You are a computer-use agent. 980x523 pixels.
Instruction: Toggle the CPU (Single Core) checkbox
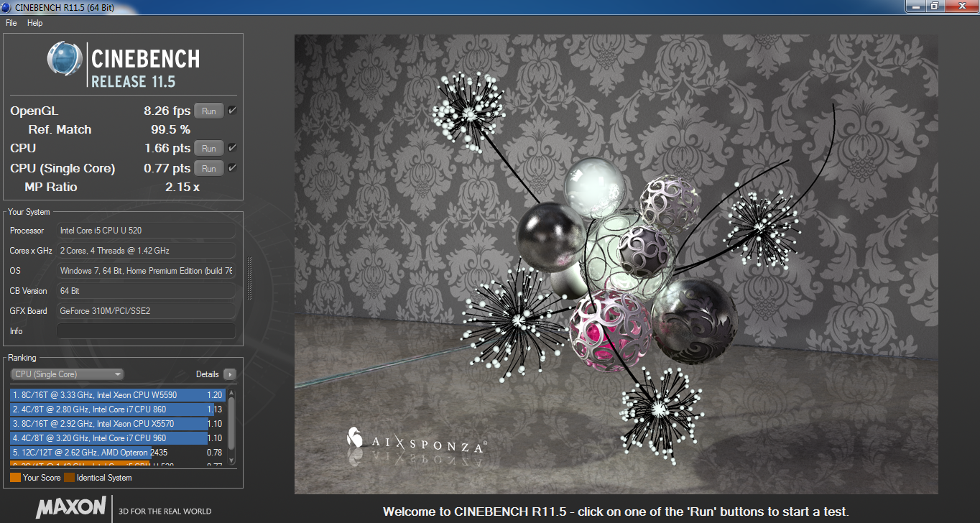click(x=232, y=168)
